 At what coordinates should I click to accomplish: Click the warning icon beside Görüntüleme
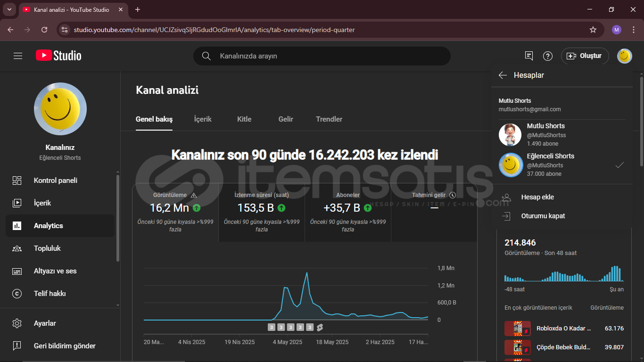[x=194, y=195]
